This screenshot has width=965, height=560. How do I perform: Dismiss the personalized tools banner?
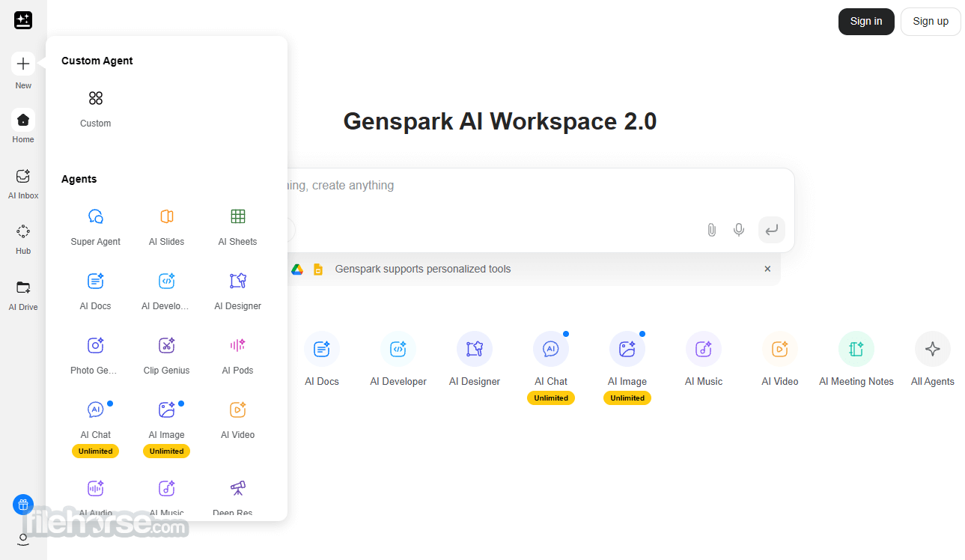[x=767, y=269]
